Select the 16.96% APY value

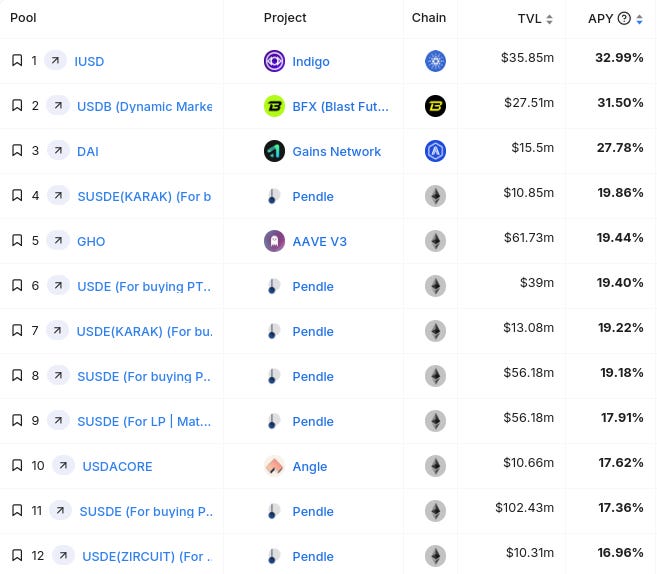click(621, 553)
